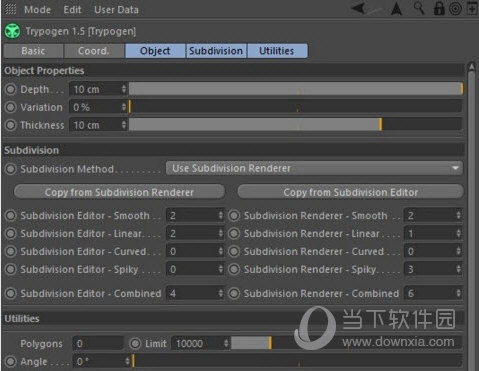Click the Variation slider bar
The image size is (479, 371).
(296, 107)
